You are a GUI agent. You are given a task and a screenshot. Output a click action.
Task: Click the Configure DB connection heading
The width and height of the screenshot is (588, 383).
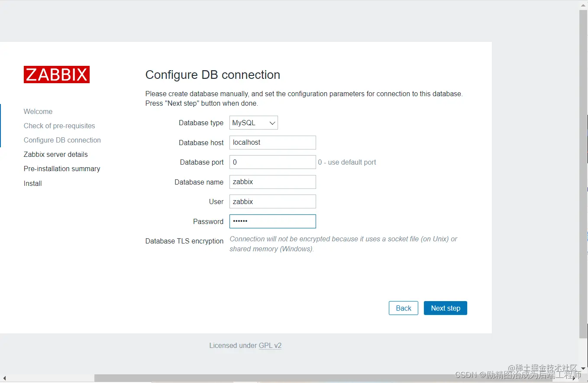pos(213,75)
